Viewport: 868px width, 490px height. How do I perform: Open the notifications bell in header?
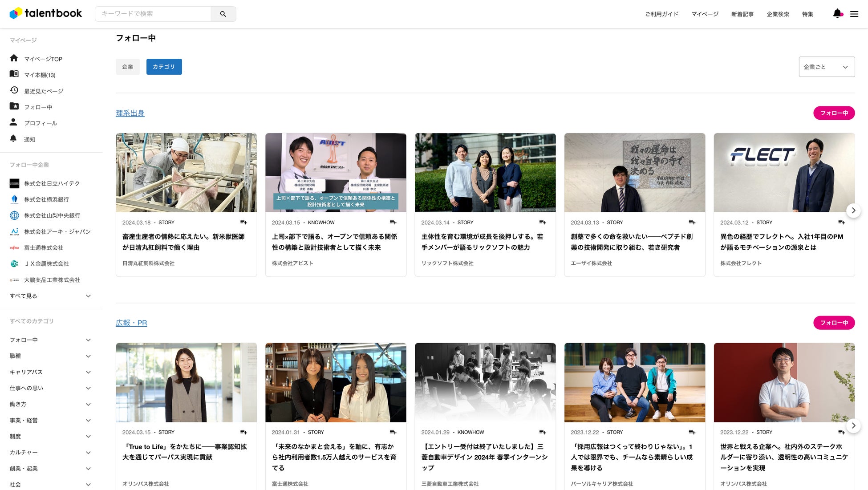[x=837, y=14]
